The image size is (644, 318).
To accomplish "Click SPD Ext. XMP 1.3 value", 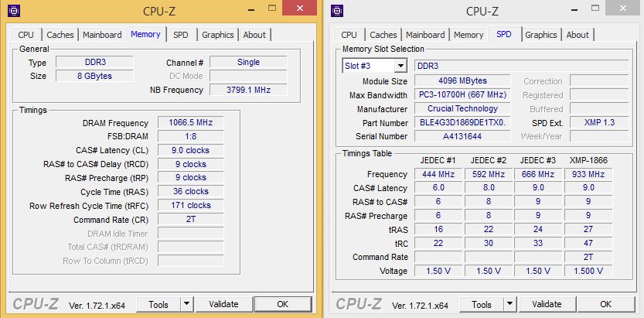I will 599,122.
